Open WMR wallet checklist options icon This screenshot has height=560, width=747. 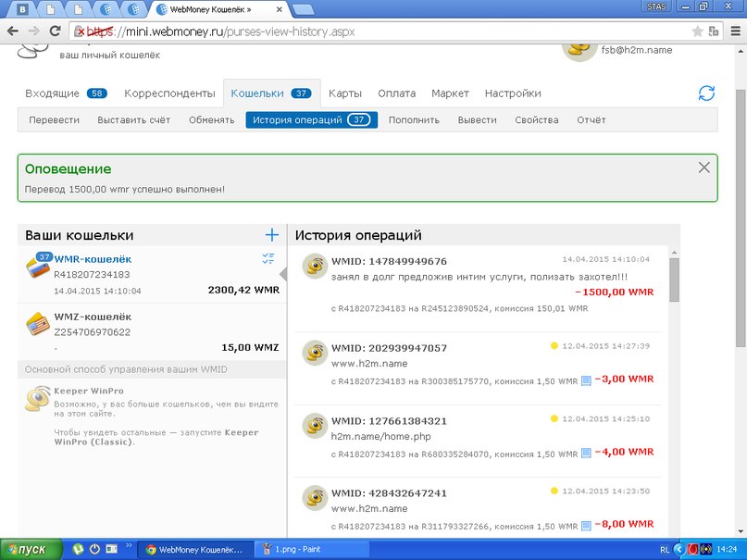click(268, 258)
